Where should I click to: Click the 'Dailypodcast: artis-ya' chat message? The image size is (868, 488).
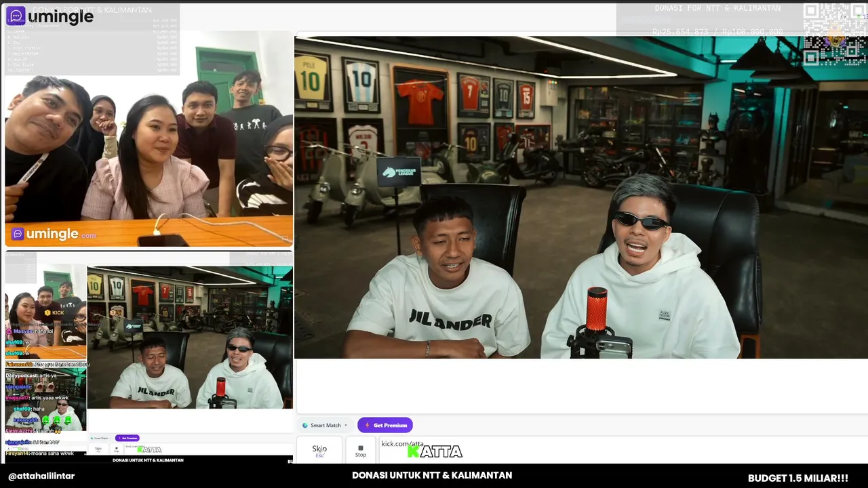point(33,375)
